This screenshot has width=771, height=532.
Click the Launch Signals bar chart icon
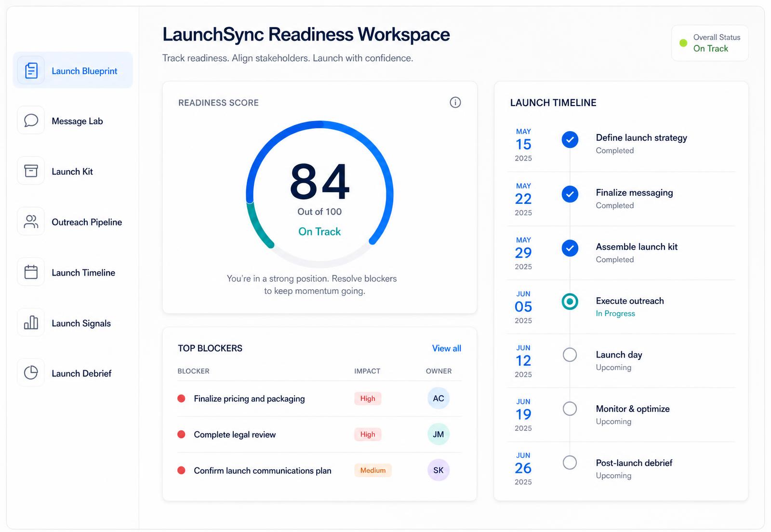pos(31,322)
